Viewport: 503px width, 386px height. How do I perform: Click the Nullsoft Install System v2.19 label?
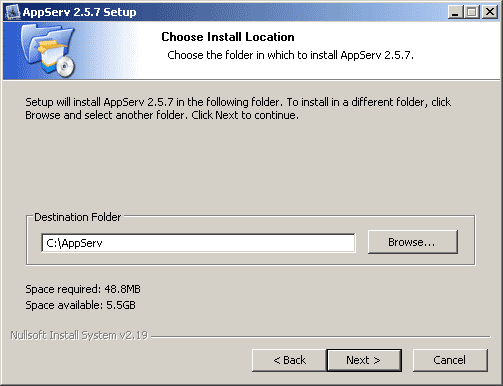[x=79, y=335]
